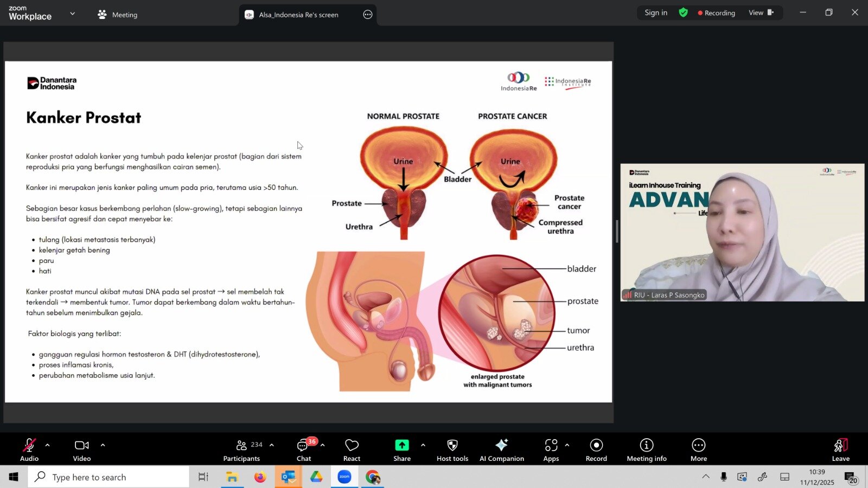Click the React heart icon
Screen dimensions: 868x488
352,450
